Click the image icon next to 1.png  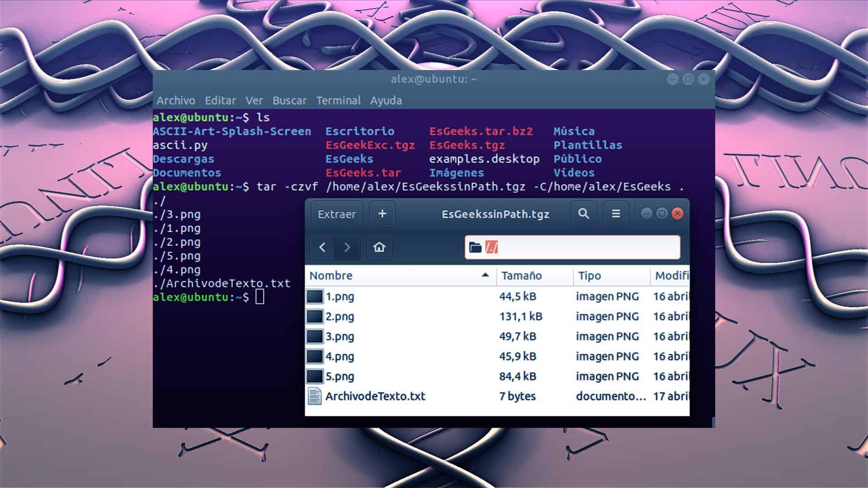coord(315,296)
